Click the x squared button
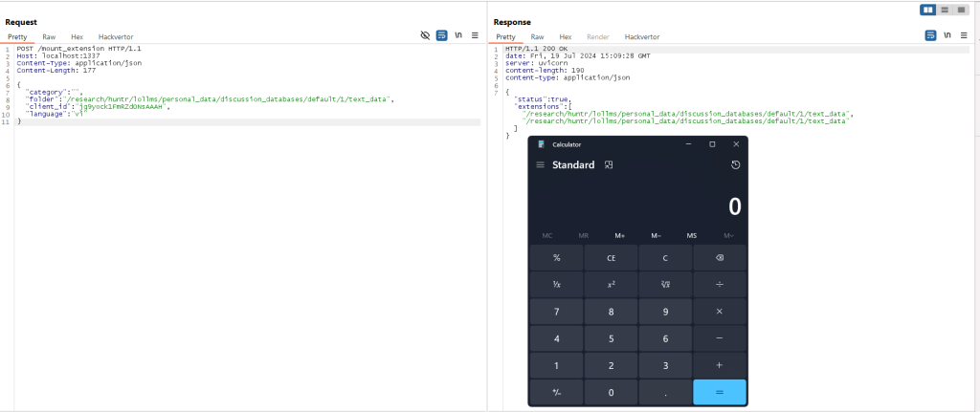The height and width of the screenshot is (412, 980). tap(611, 285)
